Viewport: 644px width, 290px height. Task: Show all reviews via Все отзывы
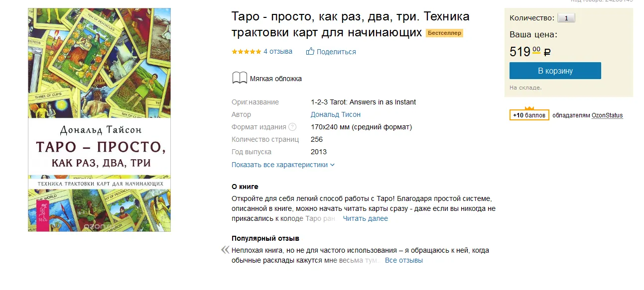pyautogui.click(x=403, y=260)
